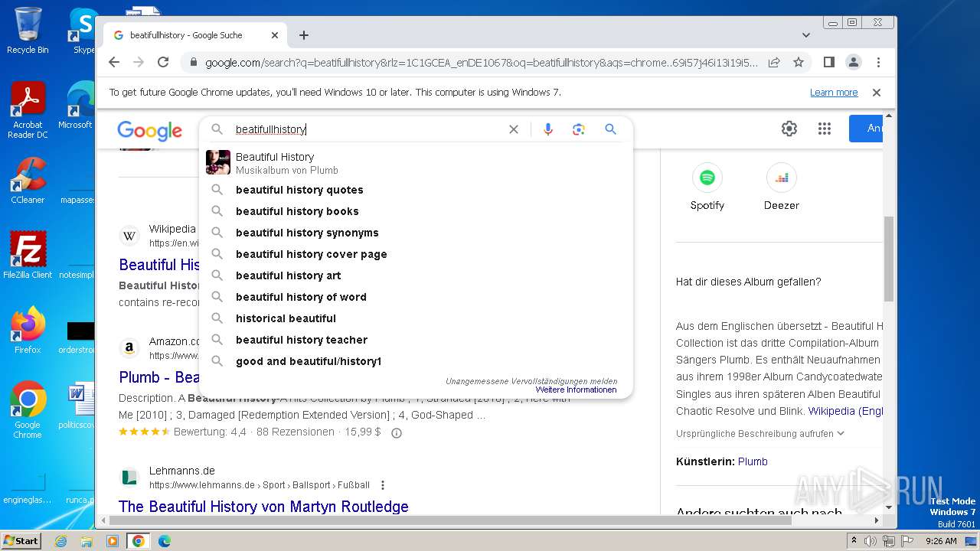Click the Google logo

149,130
